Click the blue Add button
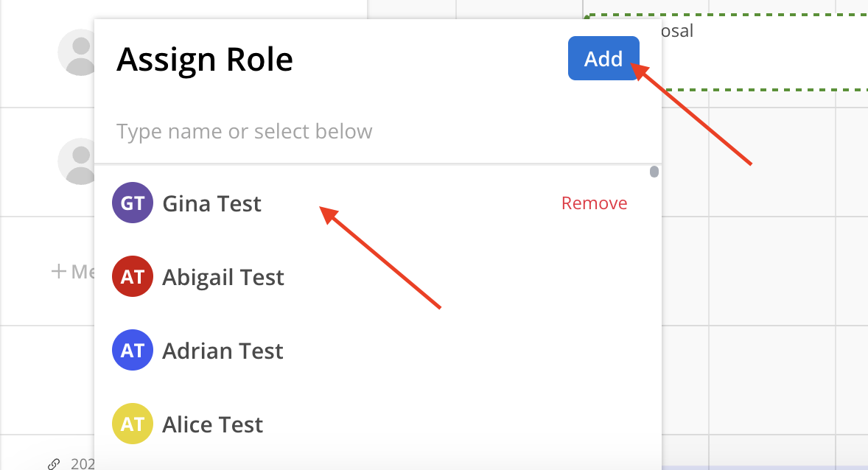The height and width of the screenshot is (470, 868). (603, 58)
